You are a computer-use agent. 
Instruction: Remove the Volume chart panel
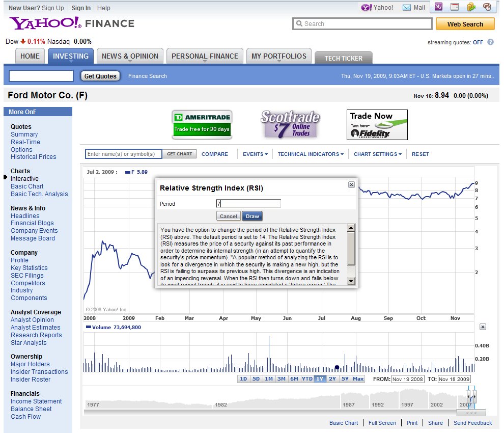[x=483, y=327]
